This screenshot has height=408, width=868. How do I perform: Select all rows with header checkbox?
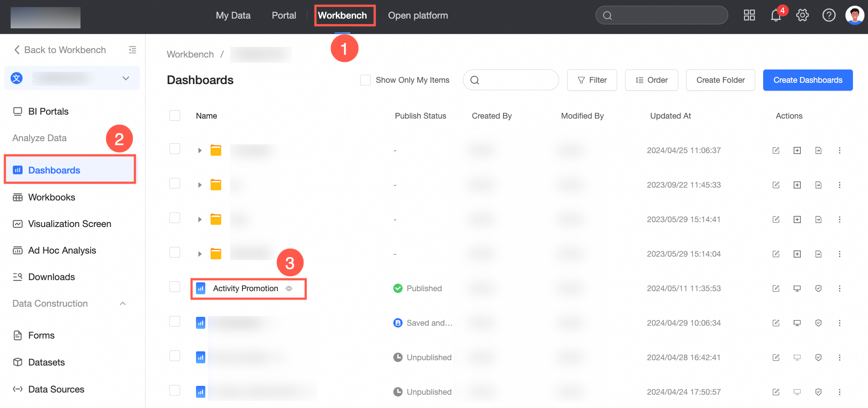point(175,115)
